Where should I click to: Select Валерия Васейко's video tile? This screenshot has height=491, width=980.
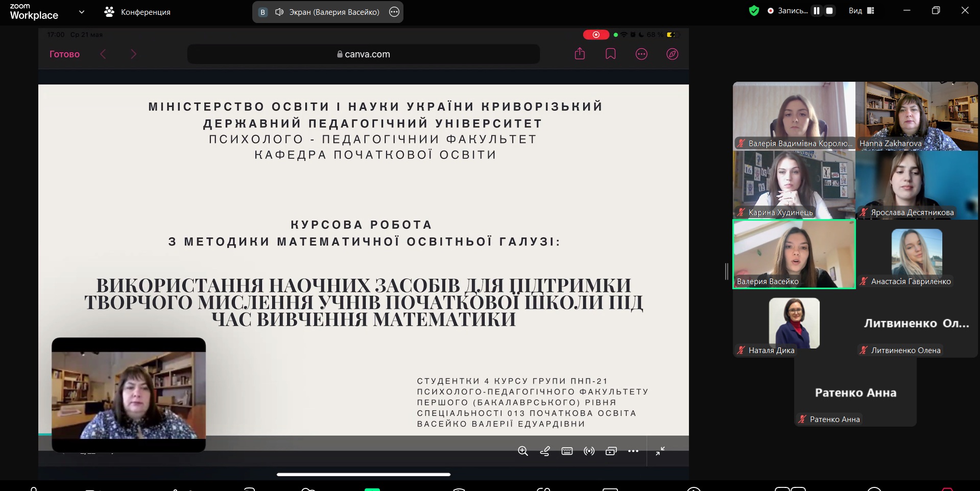(x=794, y=254)
